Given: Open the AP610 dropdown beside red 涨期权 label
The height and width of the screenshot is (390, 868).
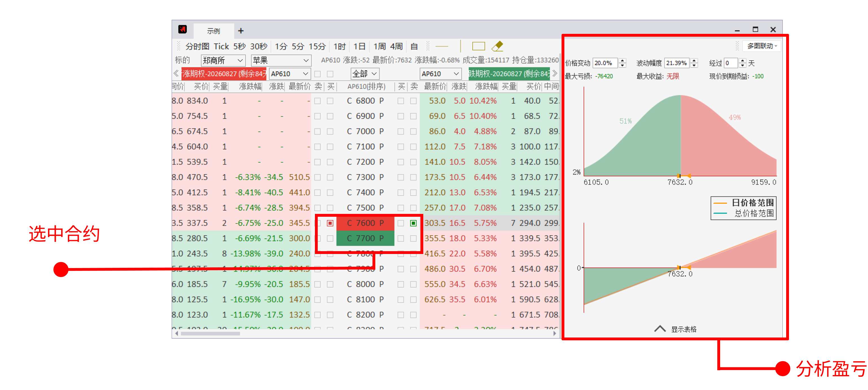Looking at the screenshot, I should [290, 73].
